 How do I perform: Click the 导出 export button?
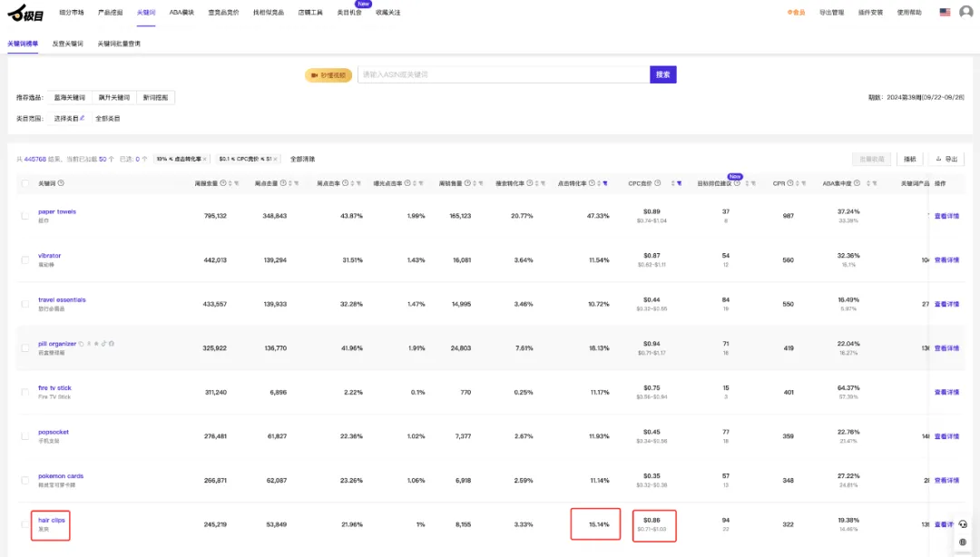(946, 160)
